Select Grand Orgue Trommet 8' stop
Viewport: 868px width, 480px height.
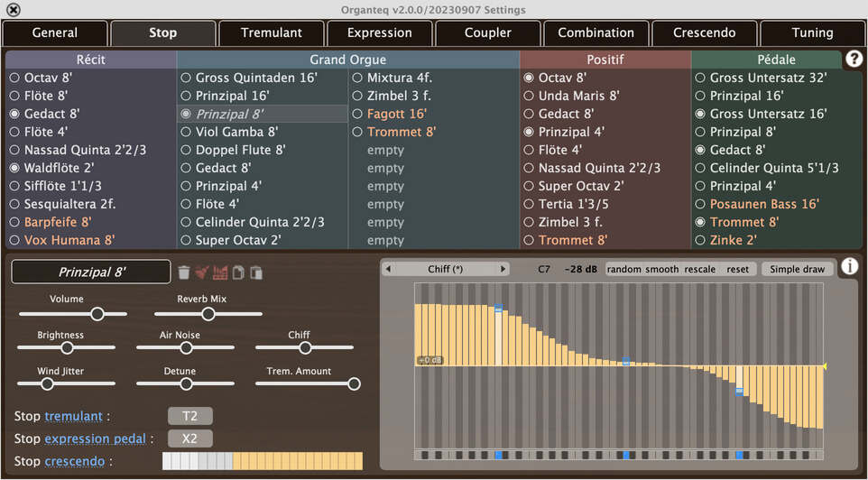point(434,132)
